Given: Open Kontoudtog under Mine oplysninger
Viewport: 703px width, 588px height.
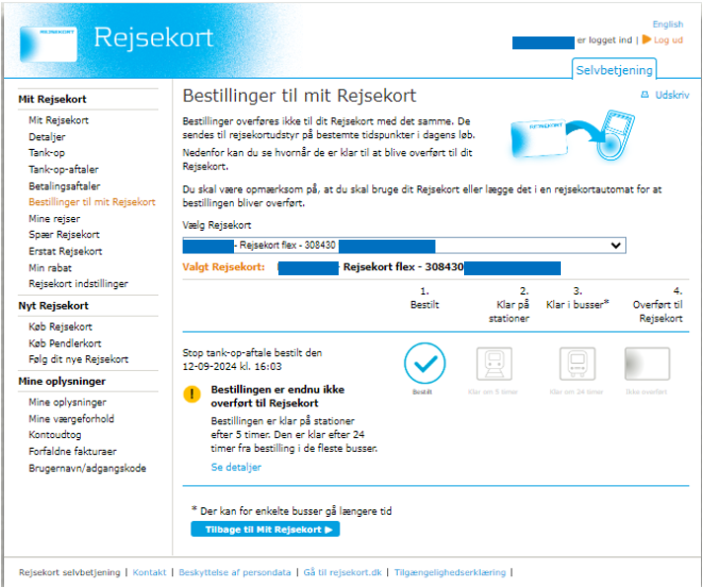Looking at the screenshot, I should [x=55, y=435].
